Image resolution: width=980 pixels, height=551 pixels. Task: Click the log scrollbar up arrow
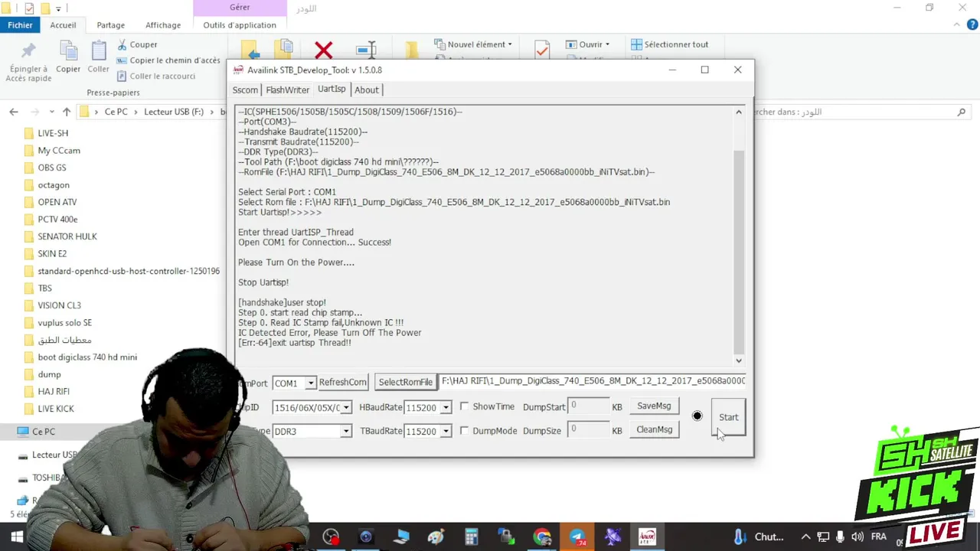[739, 112]
